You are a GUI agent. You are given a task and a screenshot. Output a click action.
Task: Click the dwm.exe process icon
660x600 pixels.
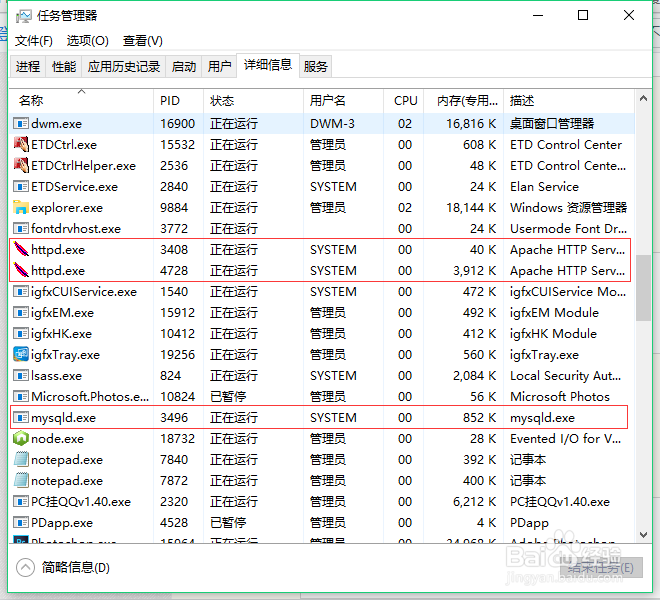click(21, 123)
